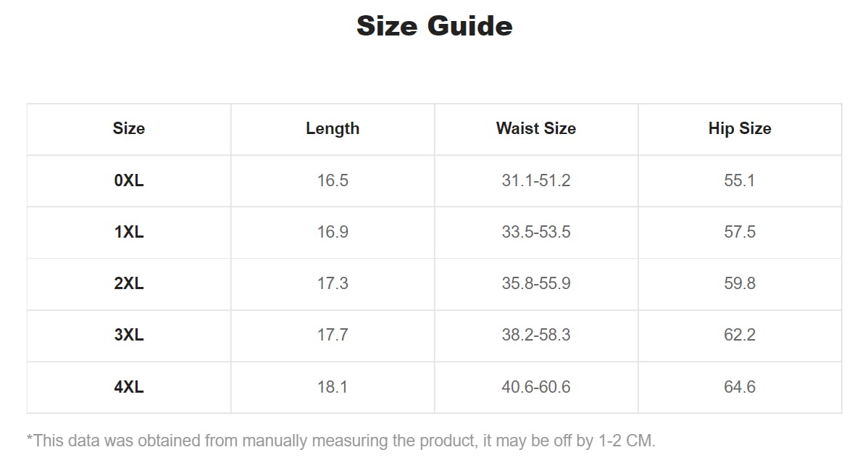Click the Waist Size column header
The image size is (868, 463).
pyautogui.click(x=536, y=129)
